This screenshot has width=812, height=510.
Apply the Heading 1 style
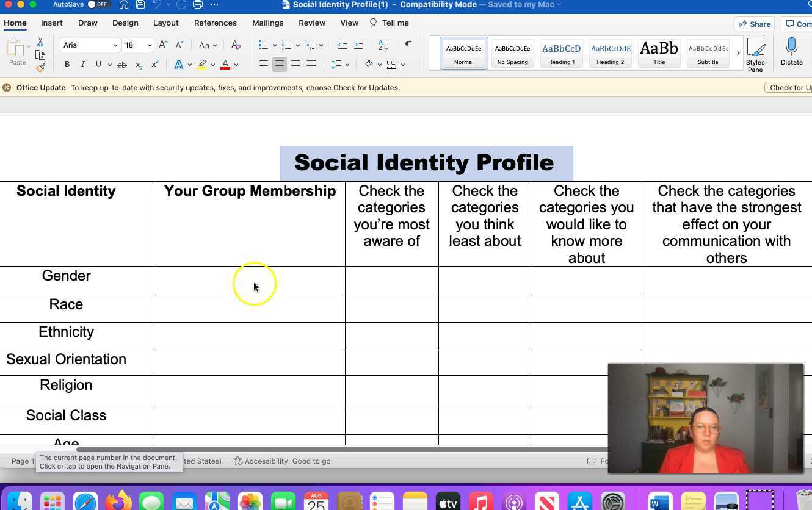pyautogui.click(x=561, y=53)
